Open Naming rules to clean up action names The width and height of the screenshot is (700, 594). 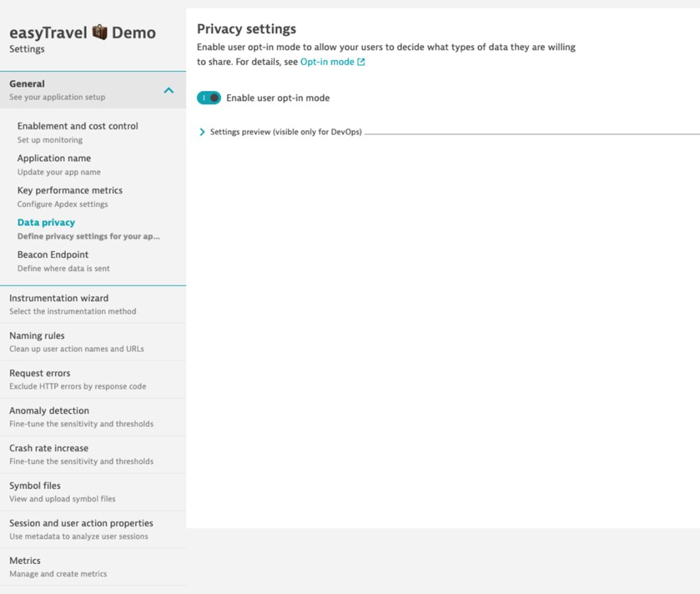(36, 336)
